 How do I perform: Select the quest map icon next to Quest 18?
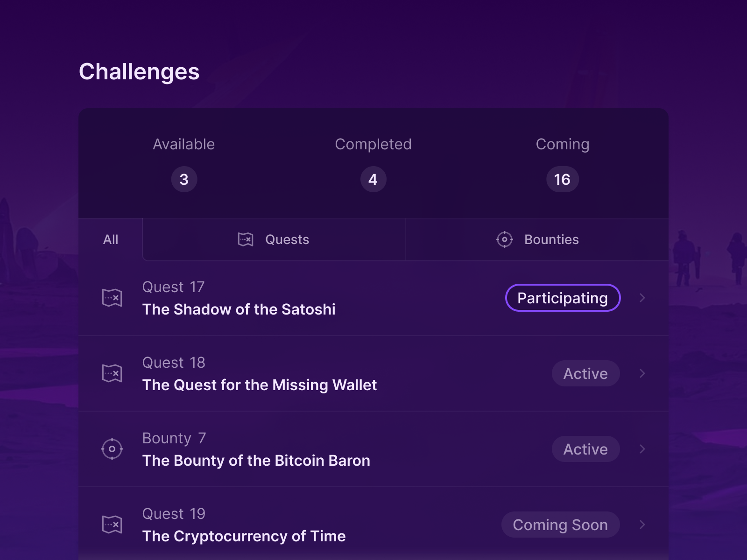click(x=112, y=373)
